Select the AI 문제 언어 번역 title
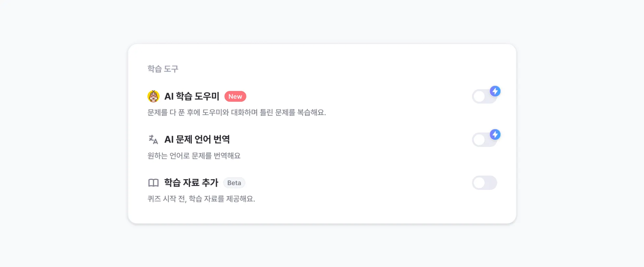The width and height of the screenshot is (644, 267). tap(197, 139)
